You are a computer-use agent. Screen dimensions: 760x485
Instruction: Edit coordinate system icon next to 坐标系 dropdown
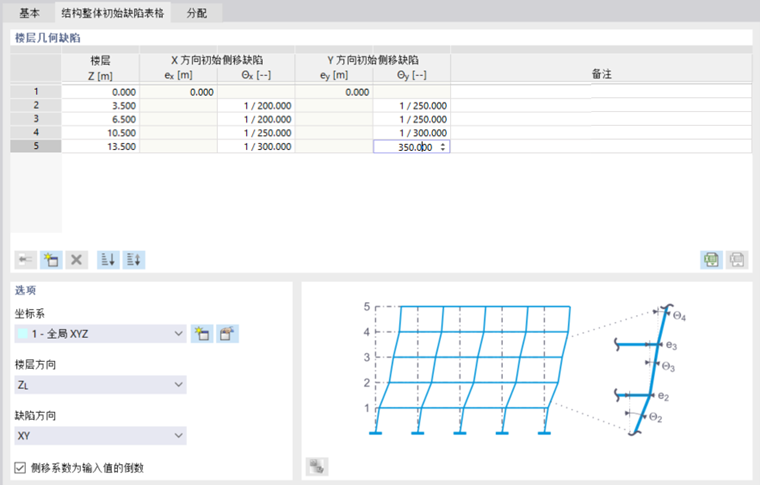227,334
